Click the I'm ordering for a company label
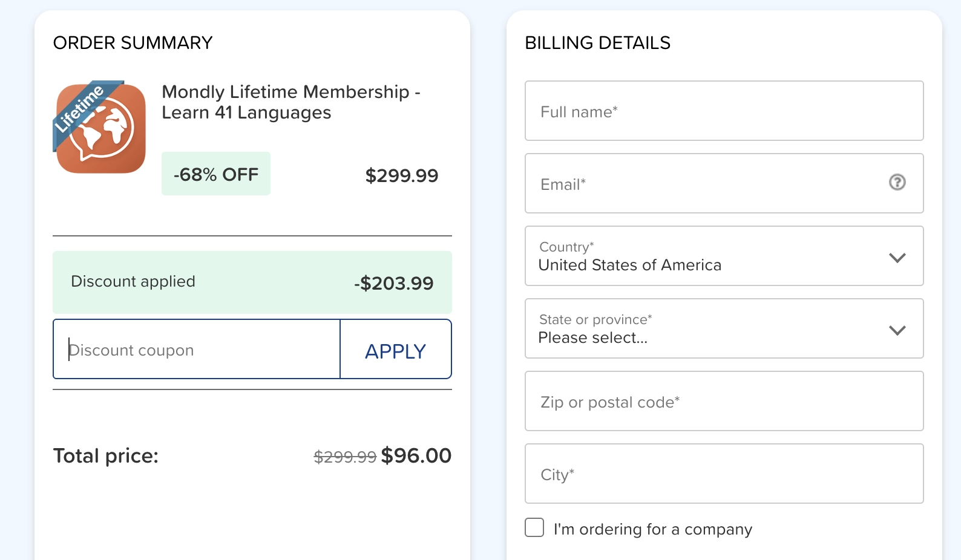The height and width of the screenshot is (560, 961). [653, 529]
